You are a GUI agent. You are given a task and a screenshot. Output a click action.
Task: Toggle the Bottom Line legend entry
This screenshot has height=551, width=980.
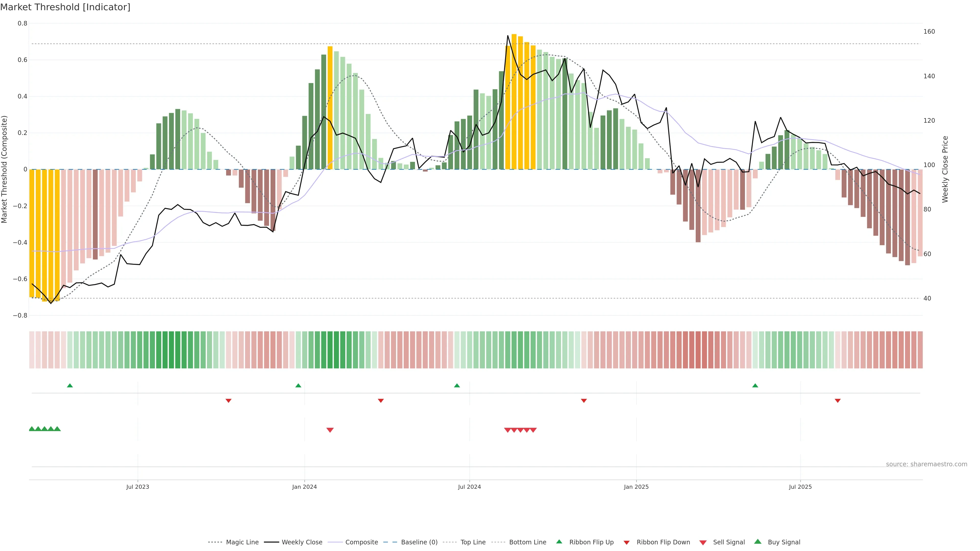[527, 542]
